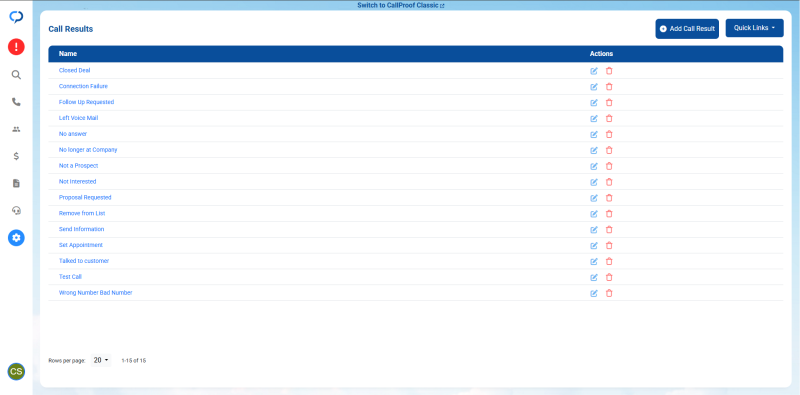
Task: Delete the Closed Deal call result
Action: pos(609,71)
